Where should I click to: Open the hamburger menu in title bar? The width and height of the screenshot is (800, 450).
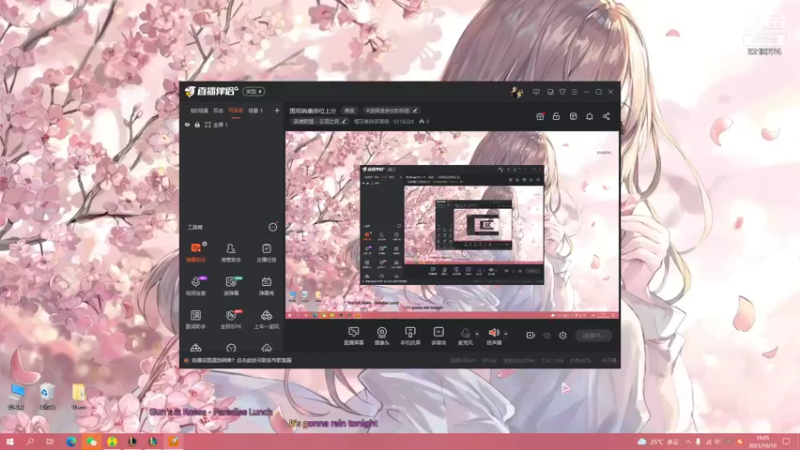(574, 92)
